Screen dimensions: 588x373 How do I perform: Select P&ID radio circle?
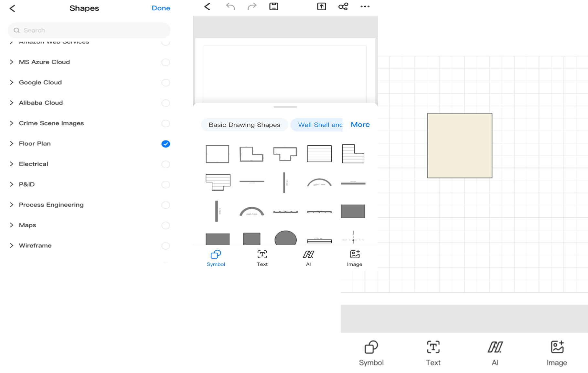tap(166, 184)
